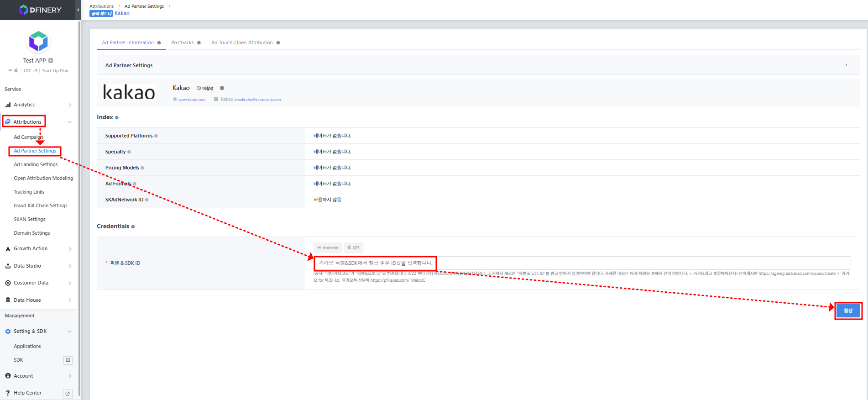Viewport: 868px width, 400px height.
Task: Click the Setting & SDK gear icon
Action: [x=8, y=332]
